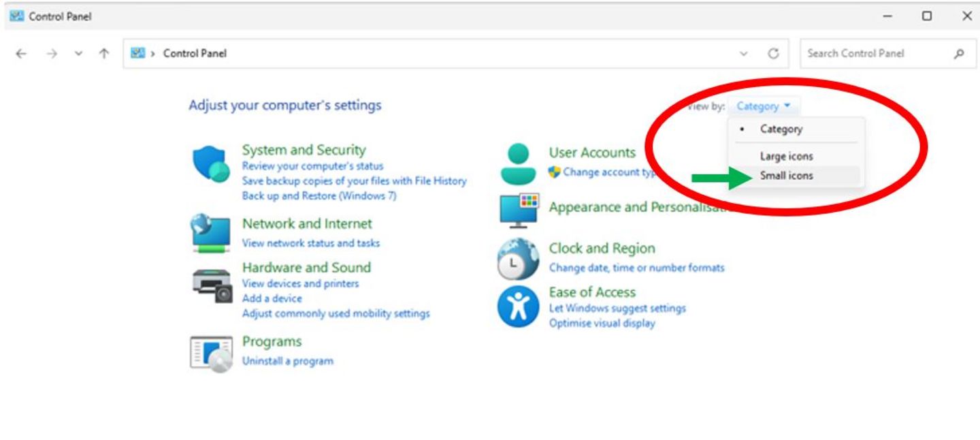980x440 pixels.
Task: Click the refresh button in address bar
Action: tap(773, 54)
